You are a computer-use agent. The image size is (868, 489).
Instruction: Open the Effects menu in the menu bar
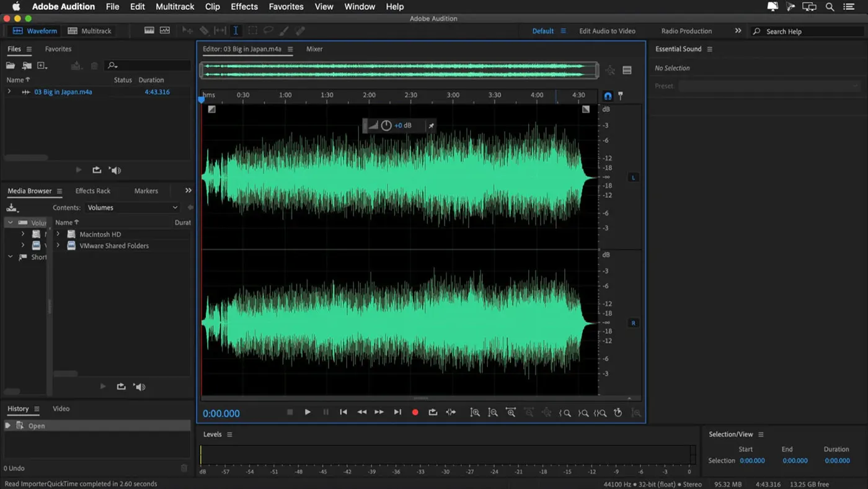244,6
